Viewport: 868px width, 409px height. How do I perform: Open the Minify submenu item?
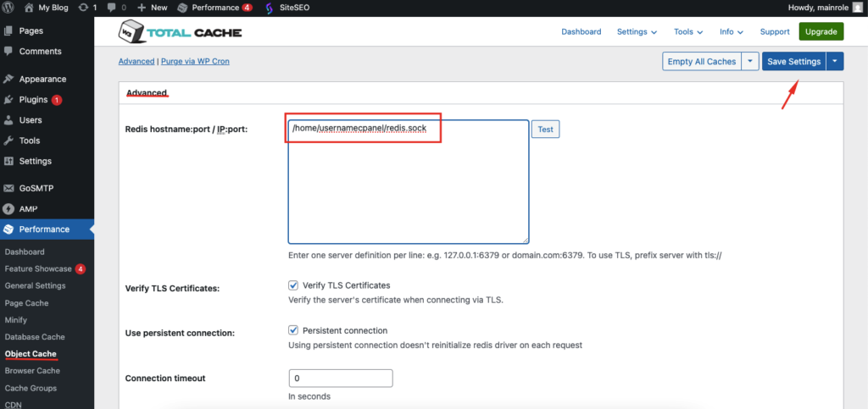[x=16, y=320]
